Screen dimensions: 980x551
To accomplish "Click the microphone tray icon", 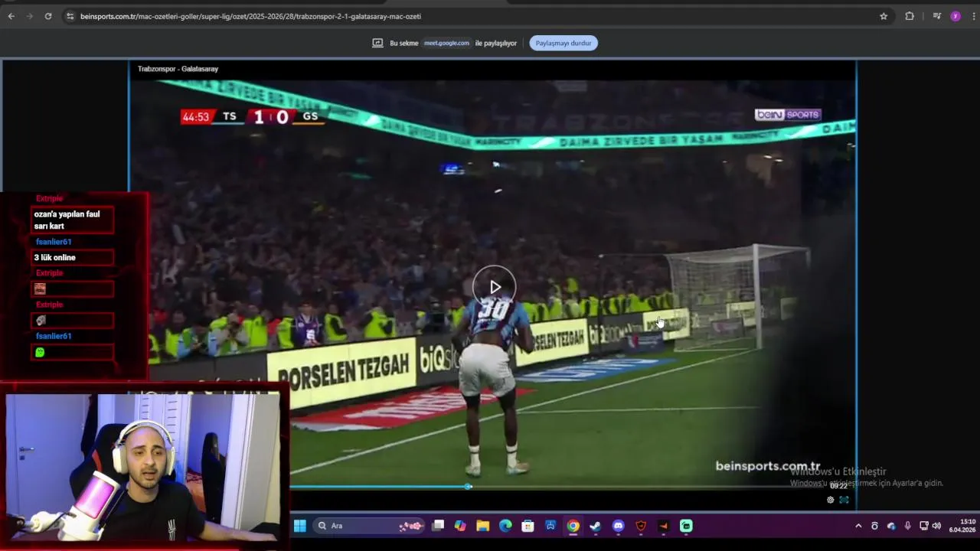I will click(x=907, y=526).
